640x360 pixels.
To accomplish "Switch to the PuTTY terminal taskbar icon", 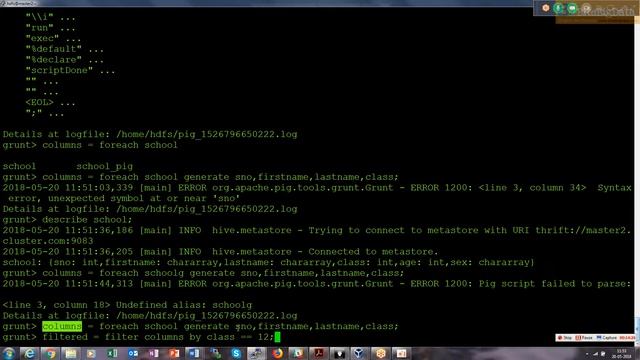I will pos(256,353).
